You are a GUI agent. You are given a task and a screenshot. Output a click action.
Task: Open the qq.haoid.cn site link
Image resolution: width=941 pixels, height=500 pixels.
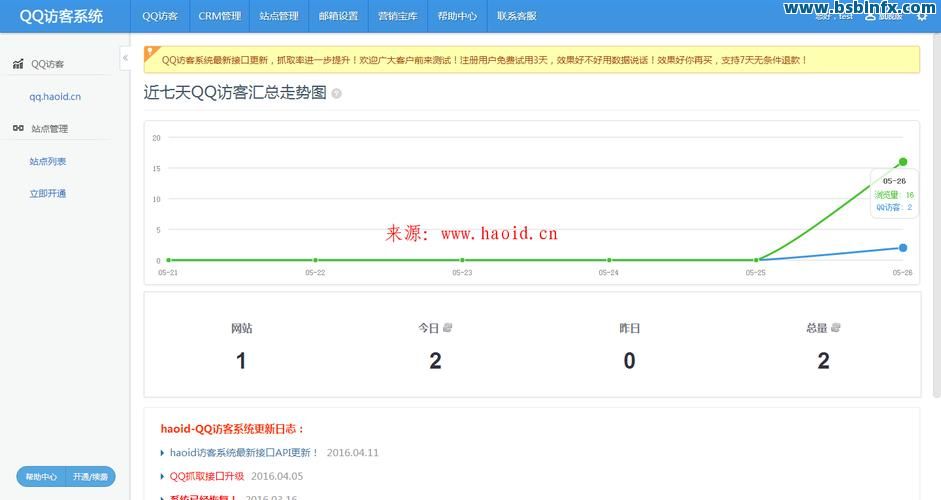pyautogui.click(x=55, y=97)
